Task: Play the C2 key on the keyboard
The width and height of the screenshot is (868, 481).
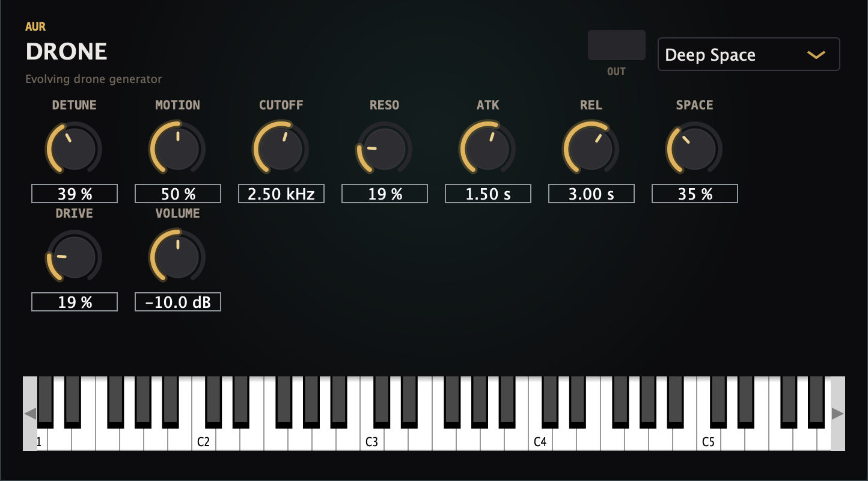Action: click(204, 441)
